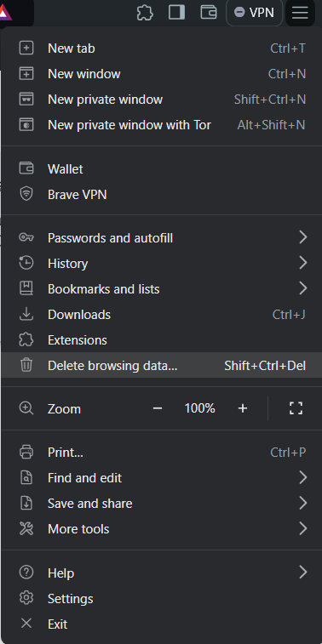Open the Brave Wallet toolbar icon
This screenshot has width=322, height=644.
click(209, 12)
